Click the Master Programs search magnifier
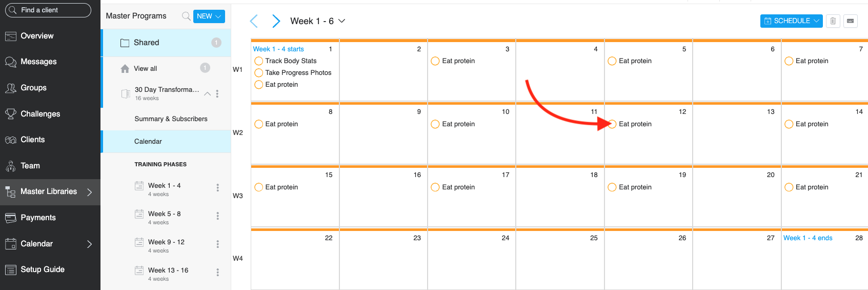This screenshot has width=868, height=290. [186, 16]
